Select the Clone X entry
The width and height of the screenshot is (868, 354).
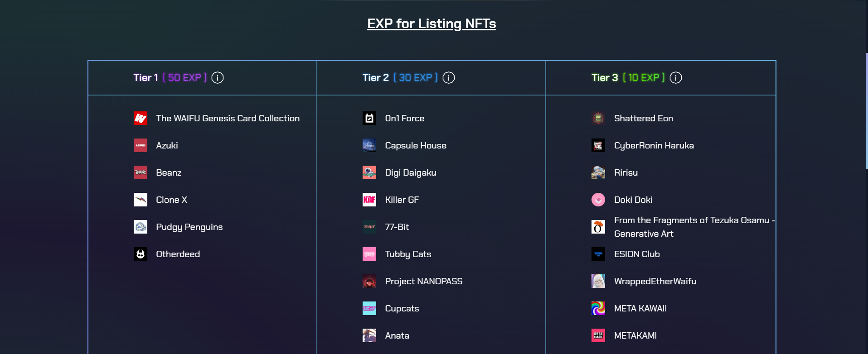(x=171, y=200)
